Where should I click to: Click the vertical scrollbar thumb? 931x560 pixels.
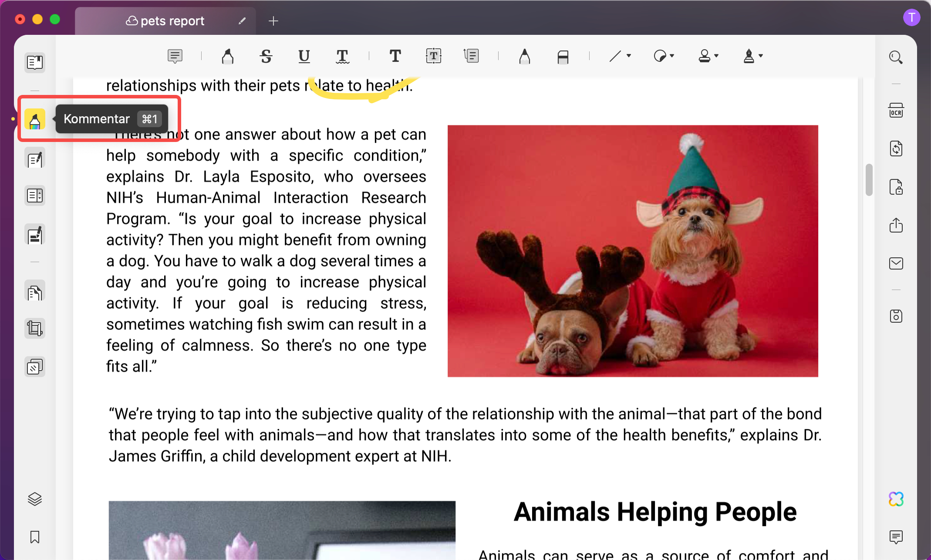[869, 180]
